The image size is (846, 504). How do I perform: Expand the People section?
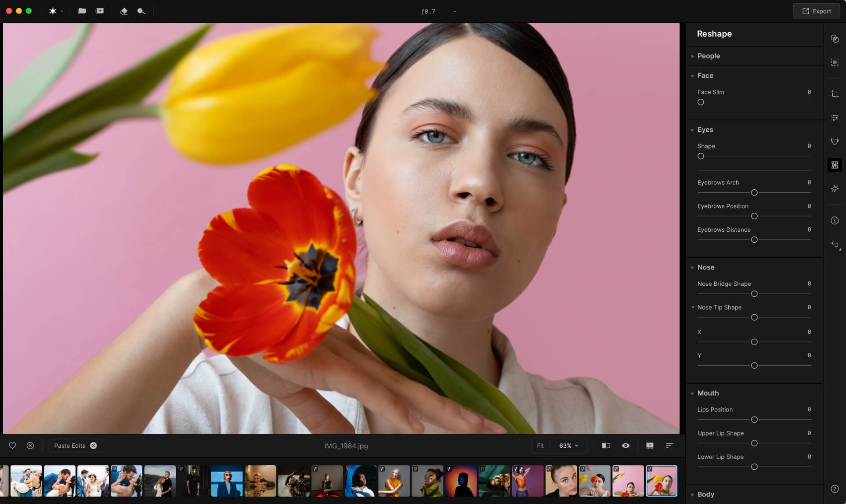(692, 56)
